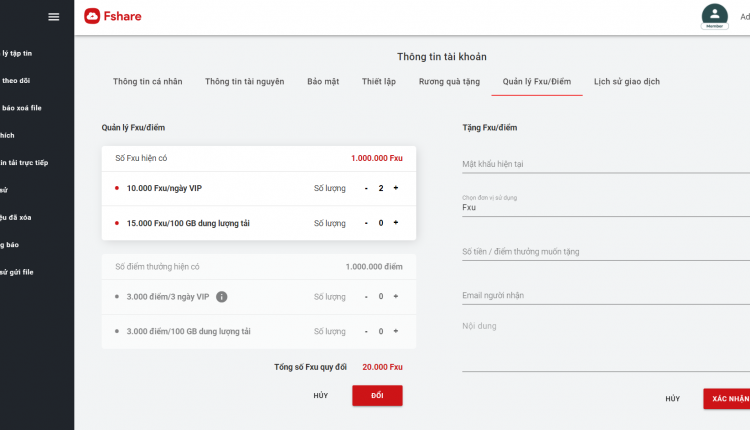
Task: Click HỦY next to the ĐỔI button
Action: pos(320,396)
